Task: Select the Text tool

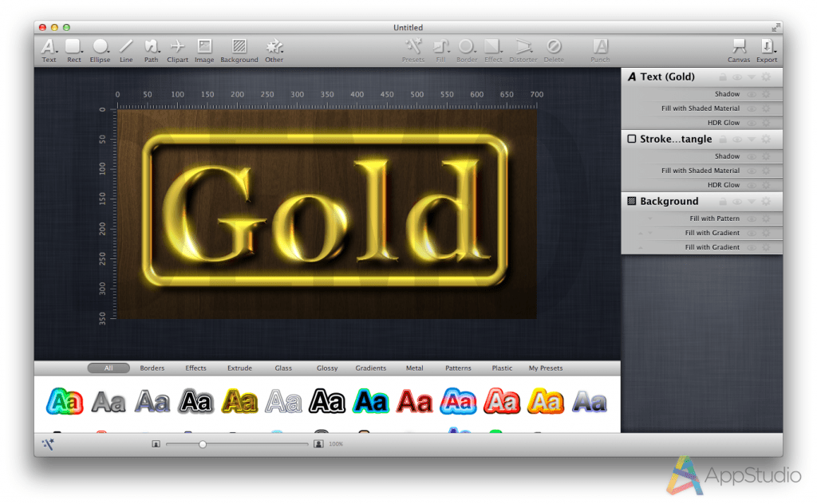Action: tap(49, 51)
